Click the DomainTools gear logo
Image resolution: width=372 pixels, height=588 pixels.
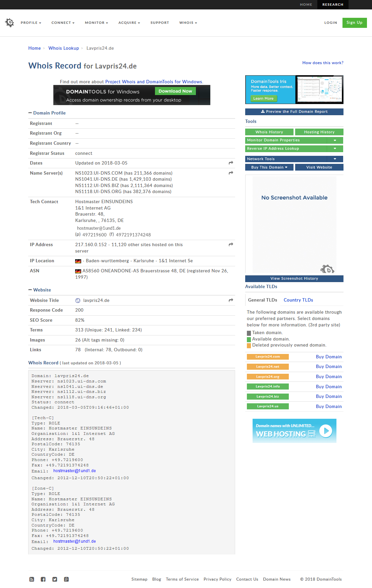pos(9,22)
